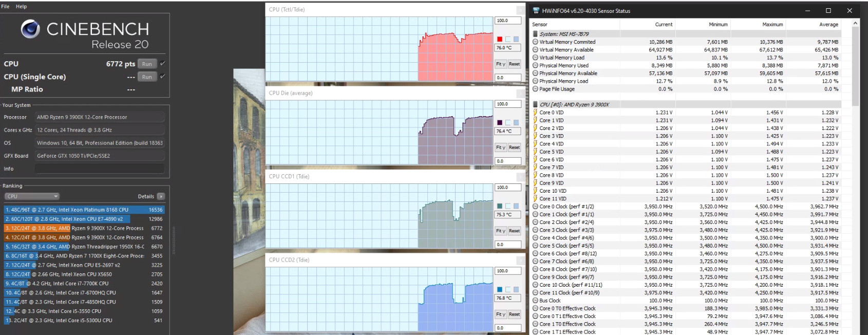The height and width of the screenshot is (335, 868).
Task: Run the CPU (Single Core) benchmark
Action: point(147,77)
